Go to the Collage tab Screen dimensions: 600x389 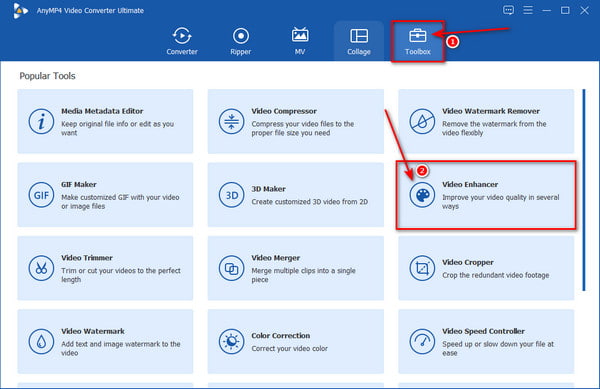(x=359, y=41)
